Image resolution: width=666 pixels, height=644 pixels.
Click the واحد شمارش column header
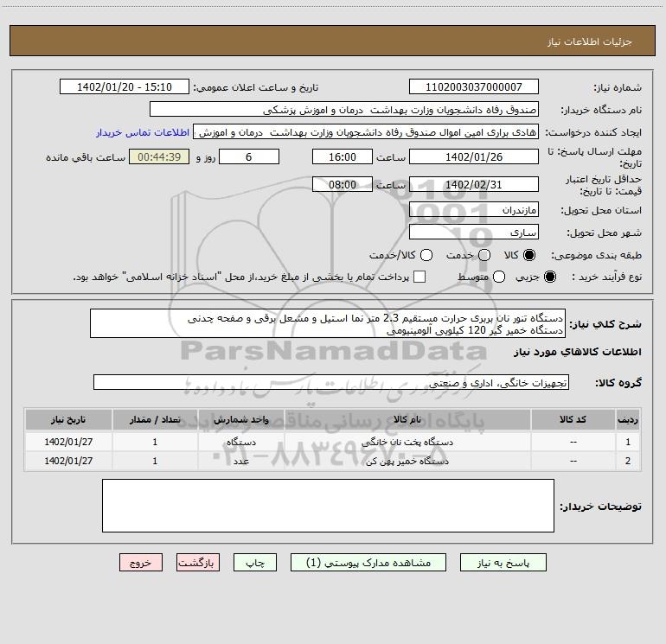click(240, 419)
